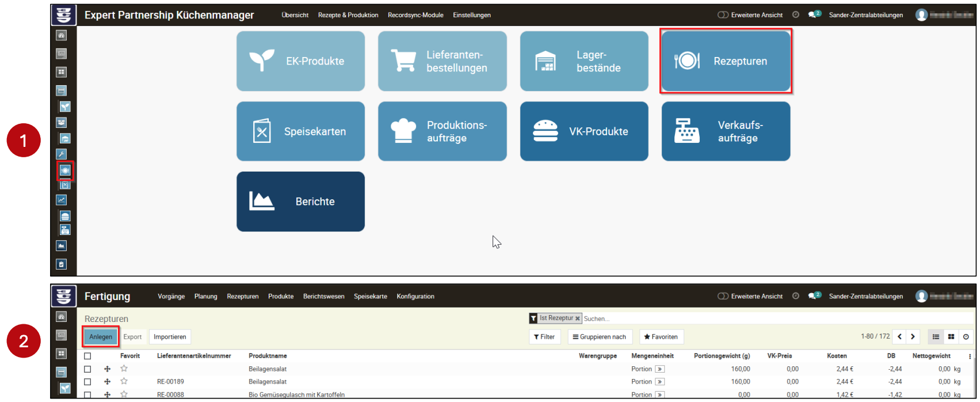Click the burger VK-Produkte icon in the sidebar
Screen dimensions: 980x402
click(x=65, y=216)
